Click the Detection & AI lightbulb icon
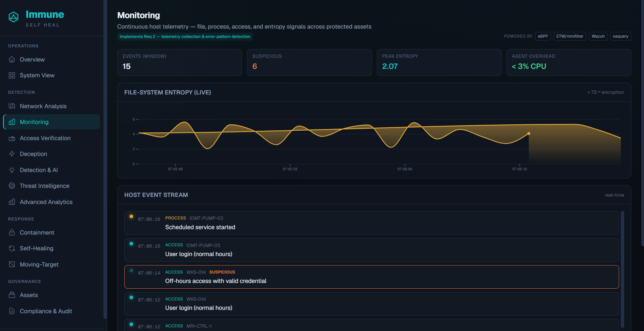 point(12,170)
